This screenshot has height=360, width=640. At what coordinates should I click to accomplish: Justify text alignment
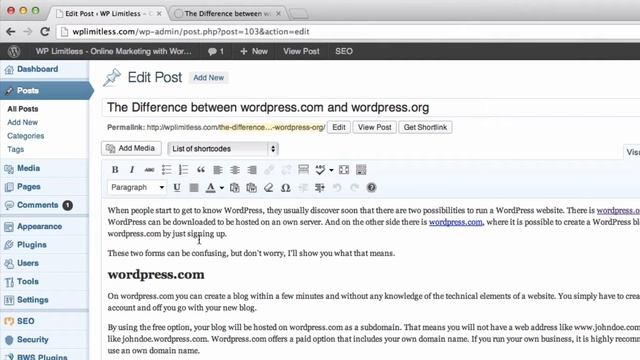[194, 187]
